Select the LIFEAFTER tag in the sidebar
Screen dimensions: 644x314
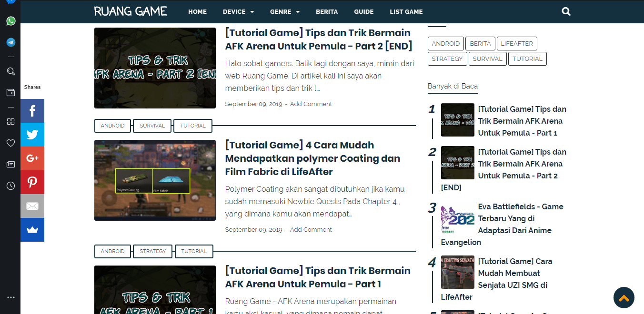pyautogui.click(x=517, y=44)
